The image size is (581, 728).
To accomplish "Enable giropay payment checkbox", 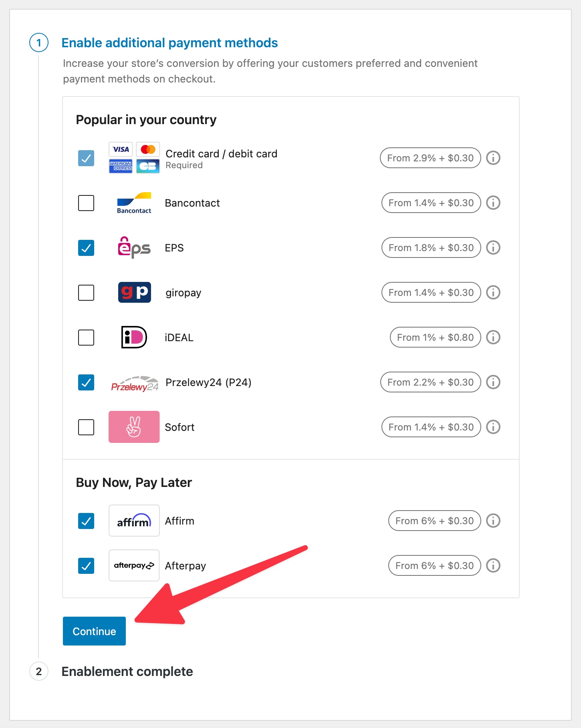I will click(x=86, y=293).
